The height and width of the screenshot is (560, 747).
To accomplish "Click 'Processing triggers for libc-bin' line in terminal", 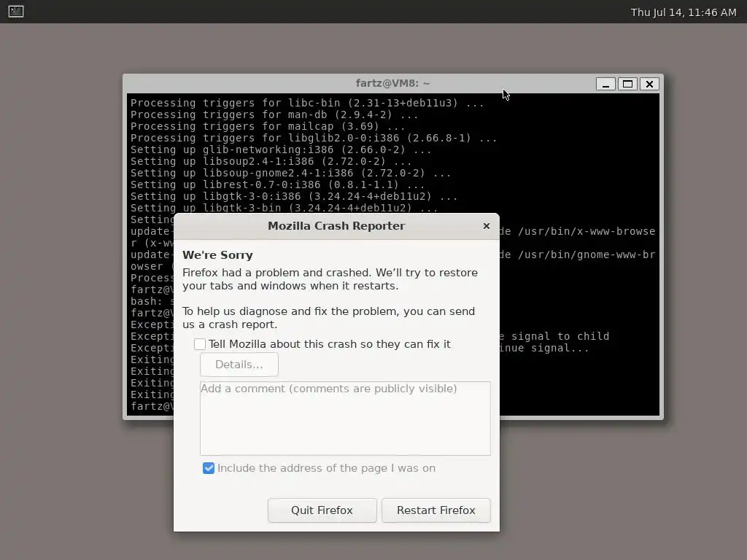I will pos(307,103).
